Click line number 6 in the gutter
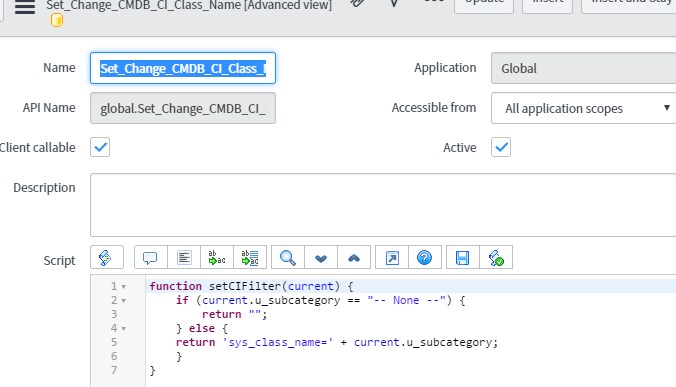This screenshot has height=387, width=676. [x=114, y=356]
